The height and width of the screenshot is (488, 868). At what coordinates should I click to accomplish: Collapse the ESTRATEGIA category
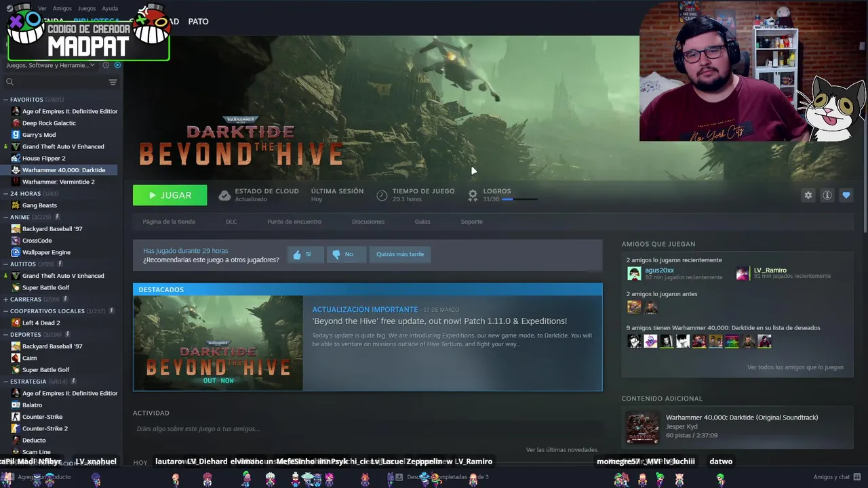point(5,382)
